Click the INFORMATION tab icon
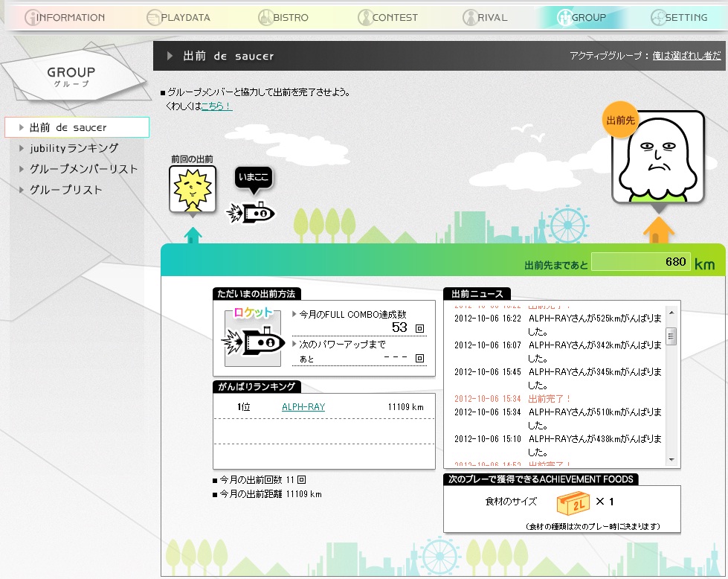This screenshot has width=728, height=579. (31, 17)
